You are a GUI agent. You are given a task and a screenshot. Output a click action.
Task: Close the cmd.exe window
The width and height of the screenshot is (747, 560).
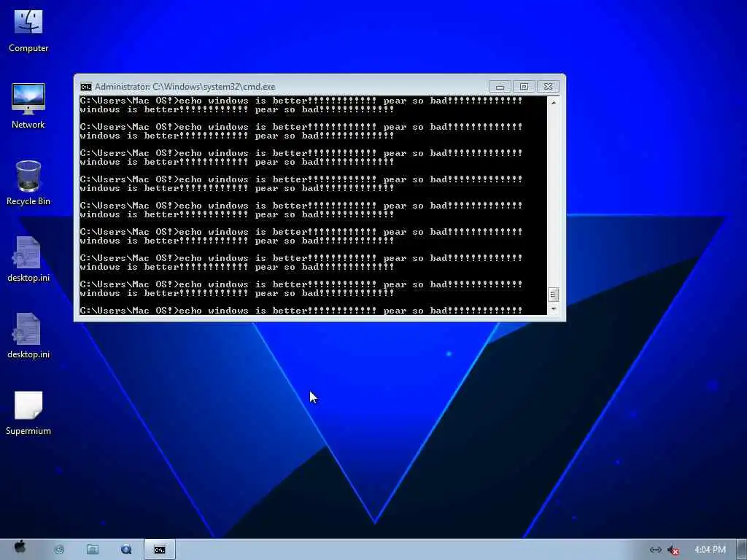pos(548,87)
